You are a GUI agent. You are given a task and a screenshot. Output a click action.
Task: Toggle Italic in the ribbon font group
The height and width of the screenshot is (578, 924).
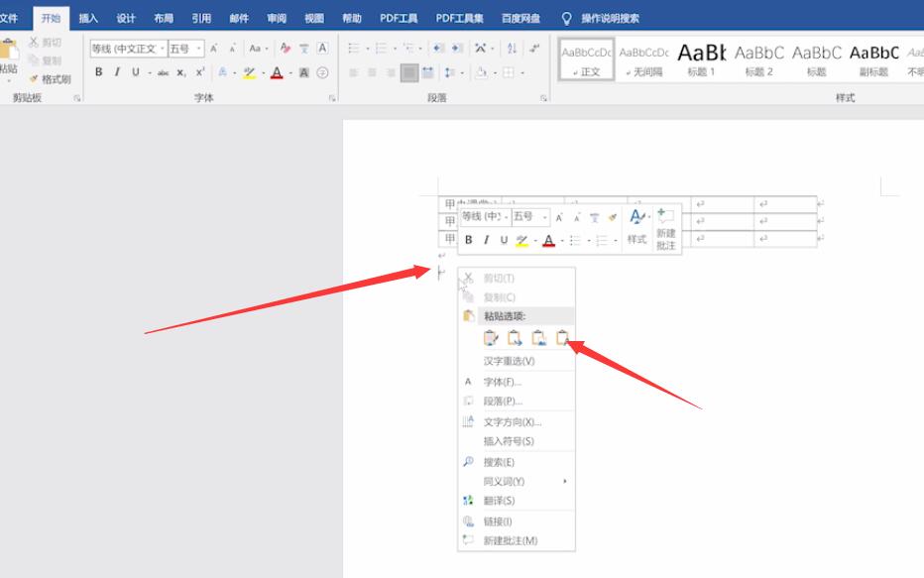[117, 72]
